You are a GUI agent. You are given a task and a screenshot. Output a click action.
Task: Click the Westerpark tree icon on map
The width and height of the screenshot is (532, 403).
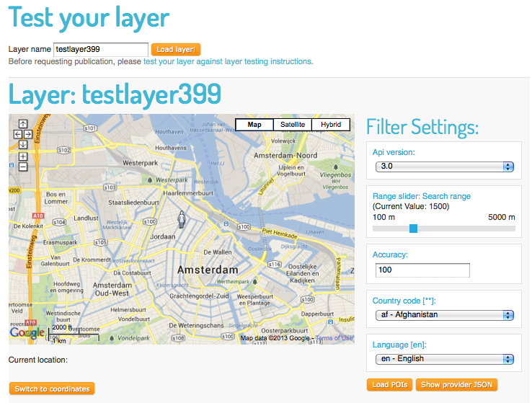[x=150, y=180]
